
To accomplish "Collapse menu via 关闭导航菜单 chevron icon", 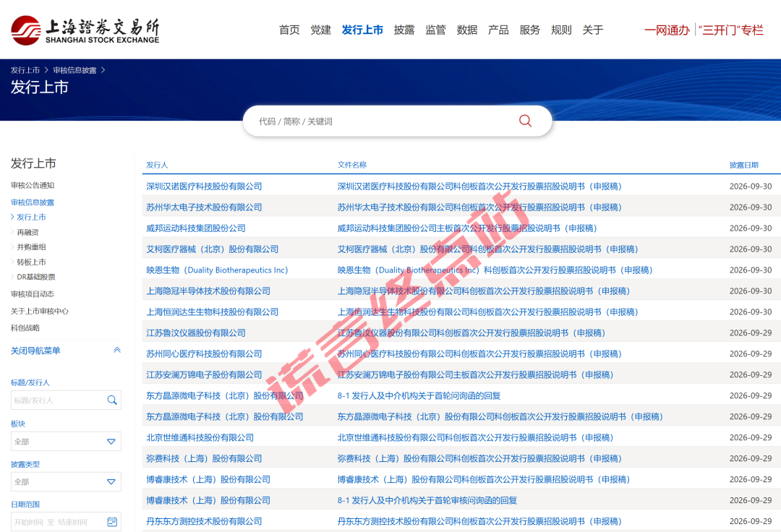I will tap(117, 350).
